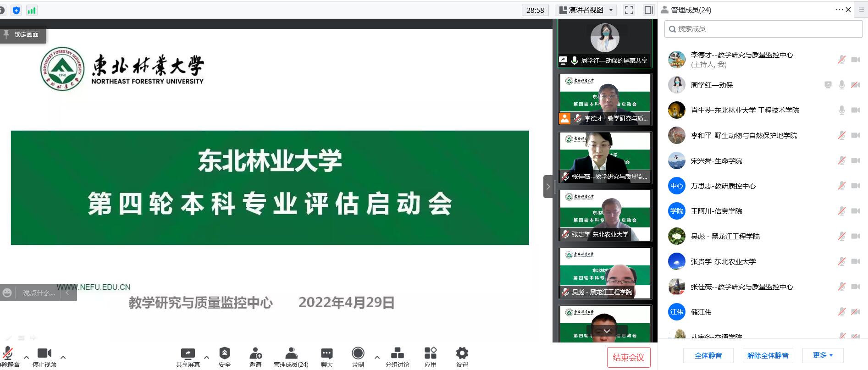Expand options arrow next to 停止视频
The width and height of the screenshot is (868, 370).
tap(63, 357)
